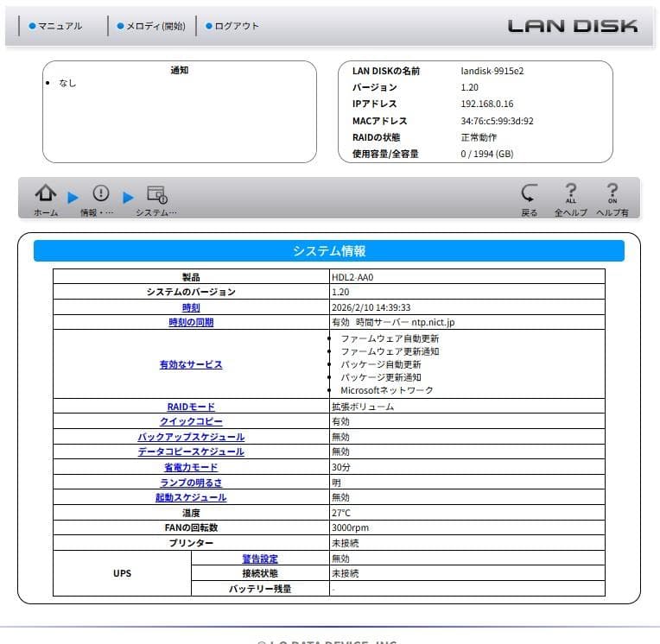Click device name landisk-9915e2
The image size is (660, 644).
[492, 71]
